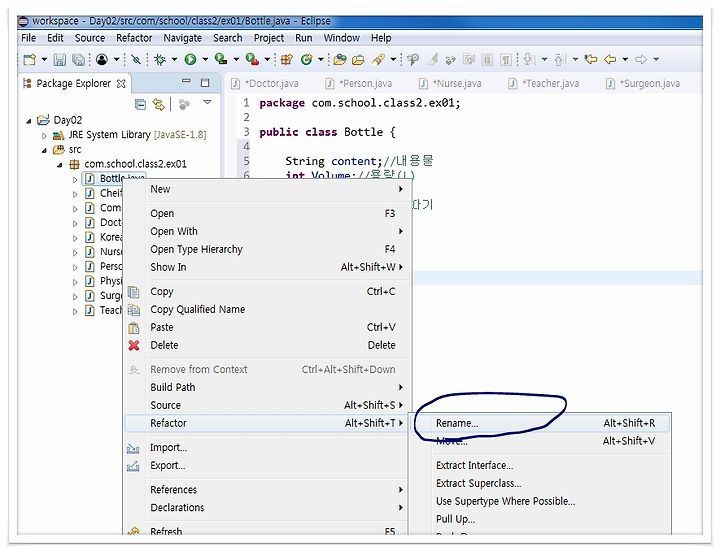Click the Save disk icon
Screen dimensions: 720x551
[60, 59]
